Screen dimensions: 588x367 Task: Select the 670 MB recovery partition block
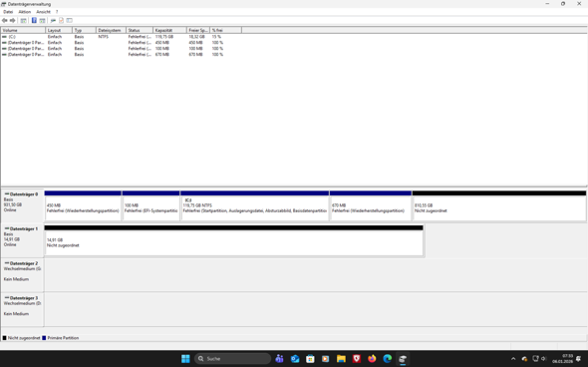(x=371, y=205)
